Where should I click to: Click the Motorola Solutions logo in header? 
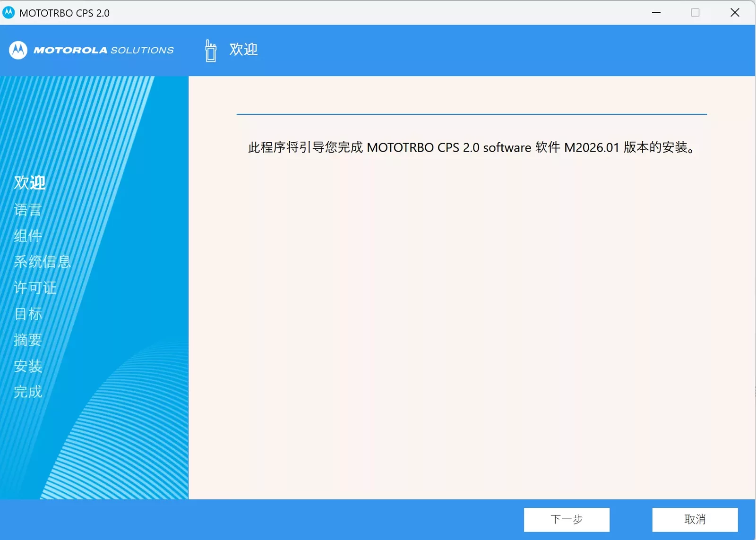(x=91, y=50)
